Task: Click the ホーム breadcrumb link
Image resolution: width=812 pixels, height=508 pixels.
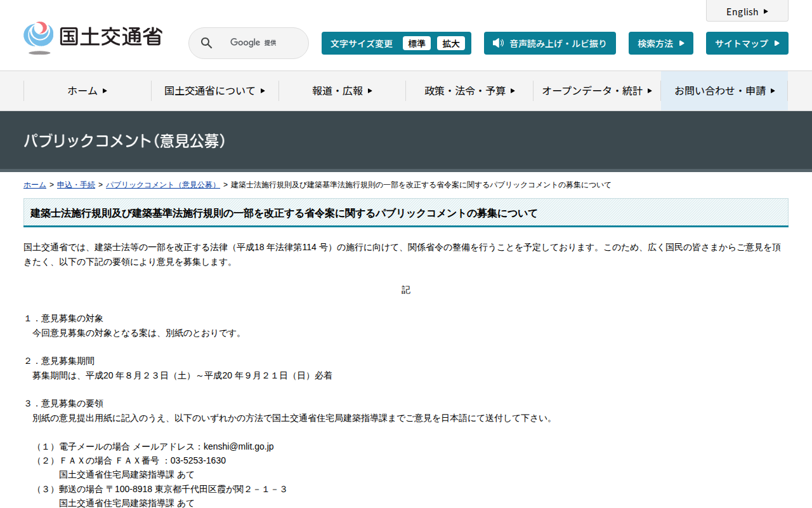Action: (34, 185)
